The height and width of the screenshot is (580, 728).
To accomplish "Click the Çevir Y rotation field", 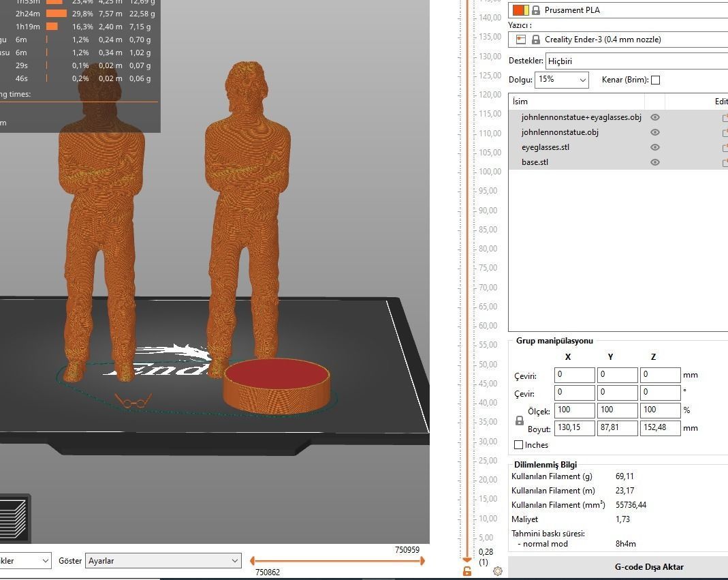I will pyautogui.click(x=617, y=393).
